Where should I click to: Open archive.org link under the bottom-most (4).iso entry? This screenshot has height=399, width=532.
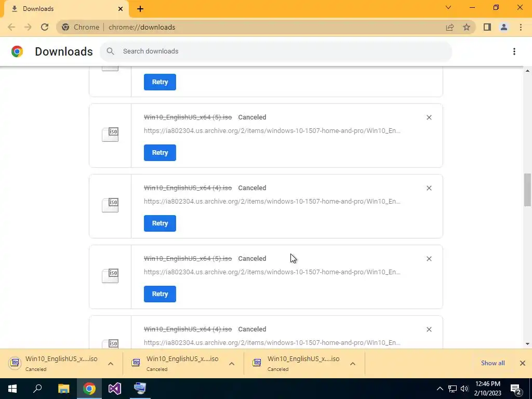click(272, 343)
